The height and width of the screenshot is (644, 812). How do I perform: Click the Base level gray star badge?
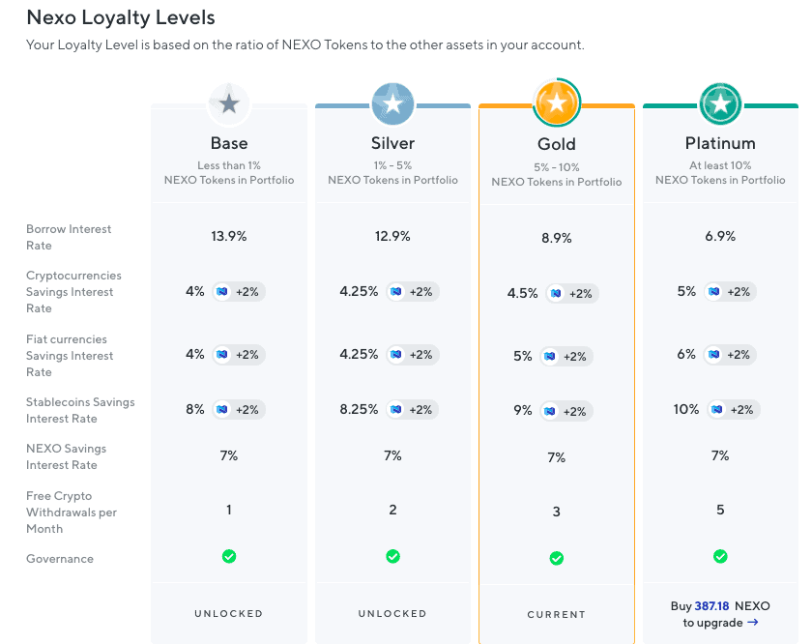(229, 104)
